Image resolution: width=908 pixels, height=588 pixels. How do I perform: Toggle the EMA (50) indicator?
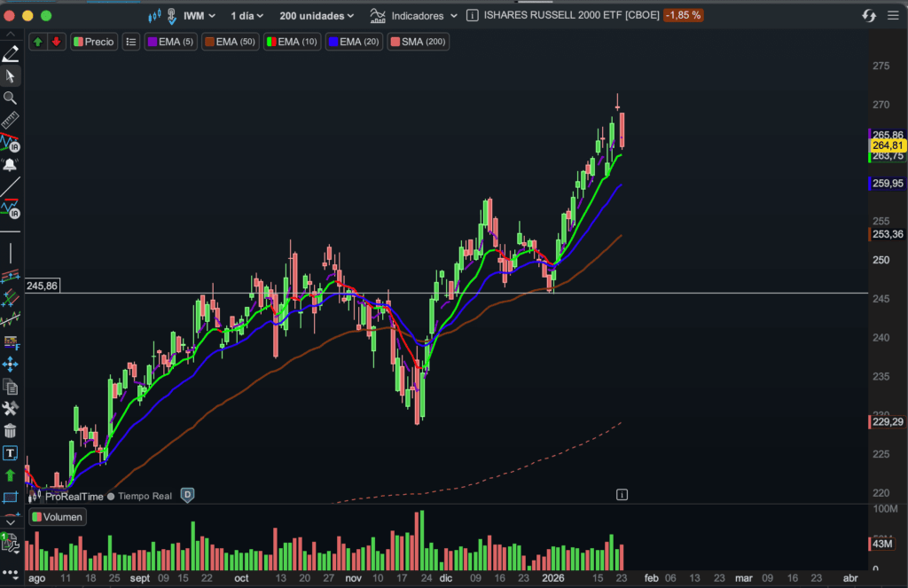(x=230, y=42)
